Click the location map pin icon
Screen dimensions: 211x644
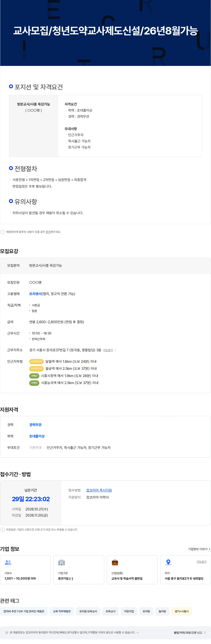pyautogui.click(x=168, y=562)
